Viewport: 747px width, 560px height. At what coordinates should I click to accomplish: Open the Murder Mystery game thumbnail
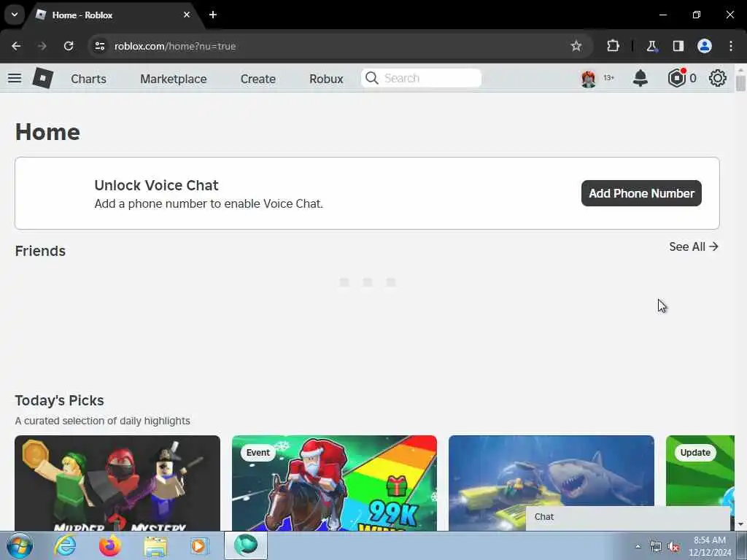[117, 483]
